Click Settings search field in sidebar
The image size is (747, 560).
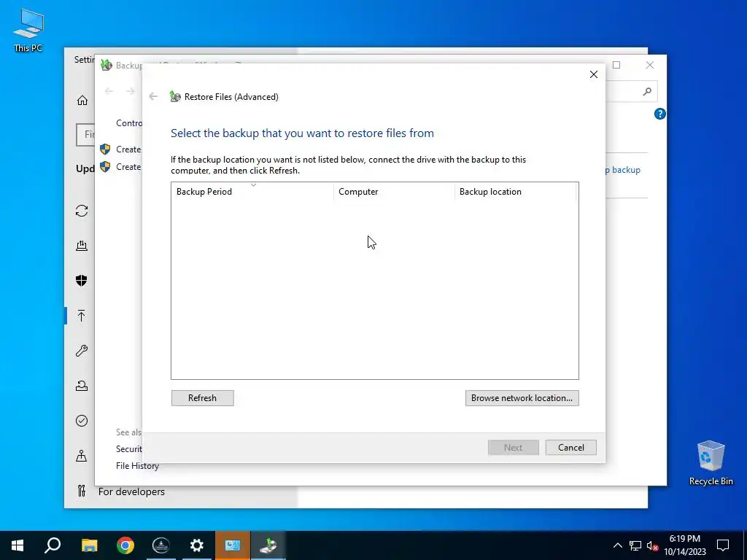click(x=86, y=135)
